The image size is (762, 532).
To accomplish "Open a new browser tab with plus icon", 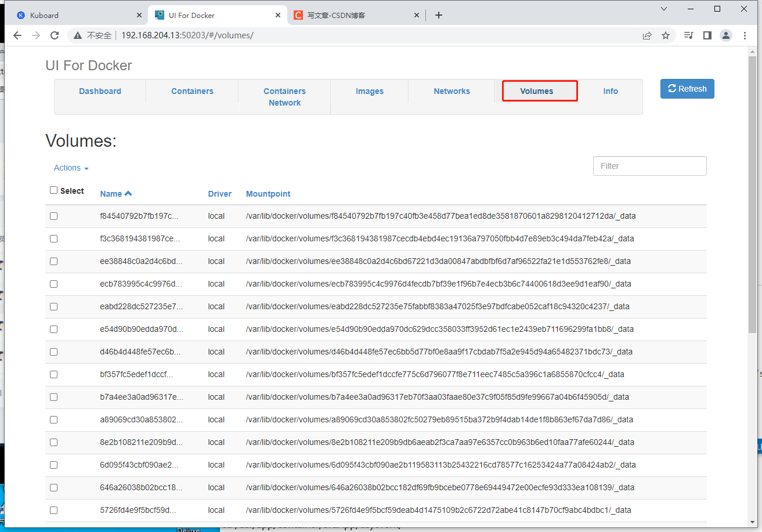I will point(439,15).
